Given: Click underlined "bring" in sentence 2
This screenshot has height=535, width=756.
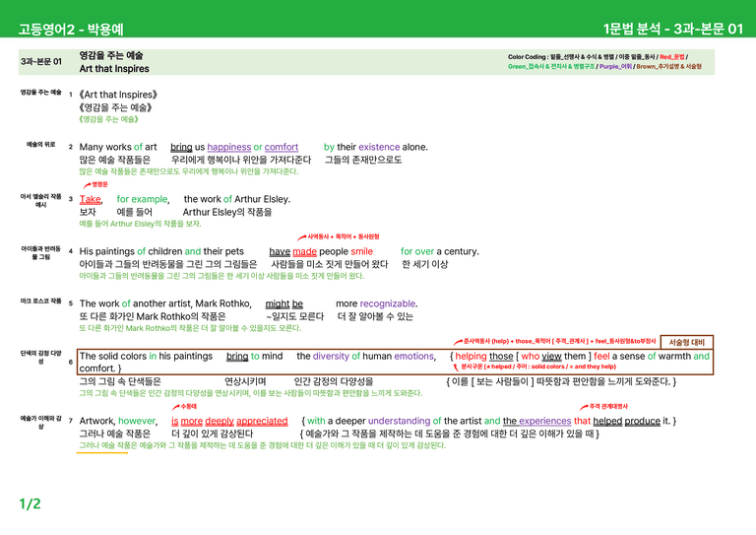Looking at the screenshot, I should point(181,147).
